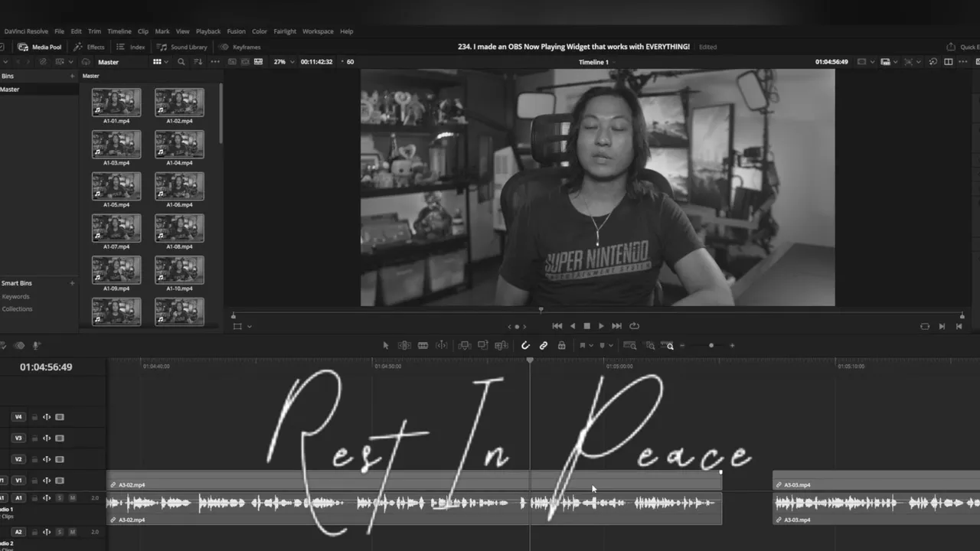Mute the A2 audio track
This screenshot has height=551, width=980.
pyautogui.click(x=73, y=532)
